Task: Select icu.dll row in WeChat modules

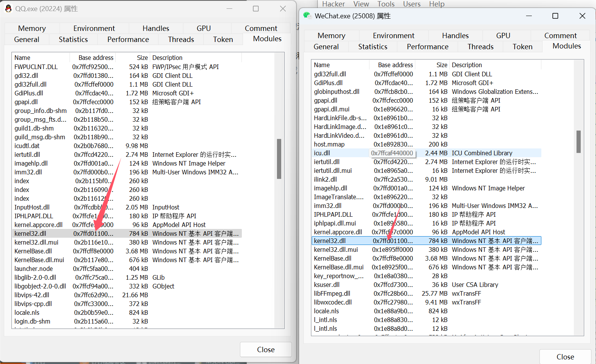Action: pos(426,153)
